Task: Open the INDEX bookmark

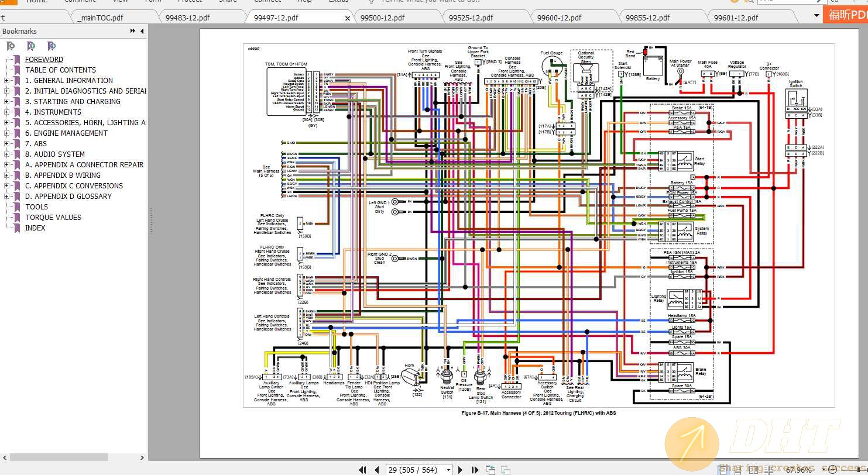Action: click(35, 228)
